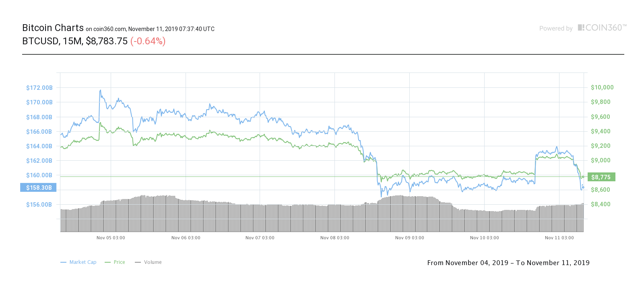Select the Nov 11 03:00 time label
Screen dimensions: 644x282
coord(559,238)
